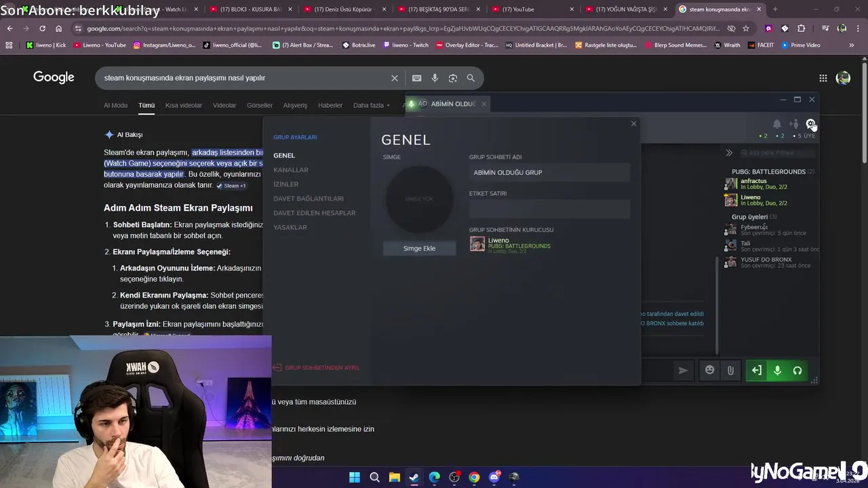Open Windows Start menu
Image resolution: width=868 pixels, height=488 pixels.
355,477
